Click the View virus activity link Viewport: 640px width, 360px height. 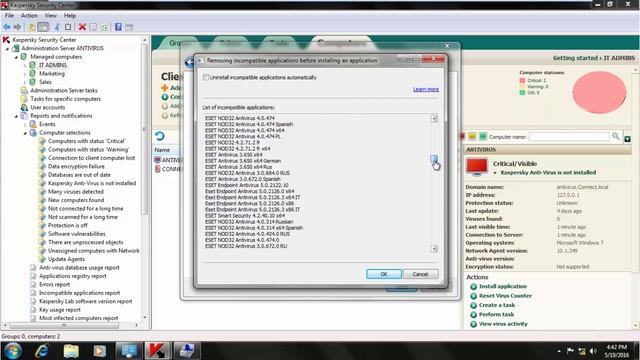[x=503, y=324]
